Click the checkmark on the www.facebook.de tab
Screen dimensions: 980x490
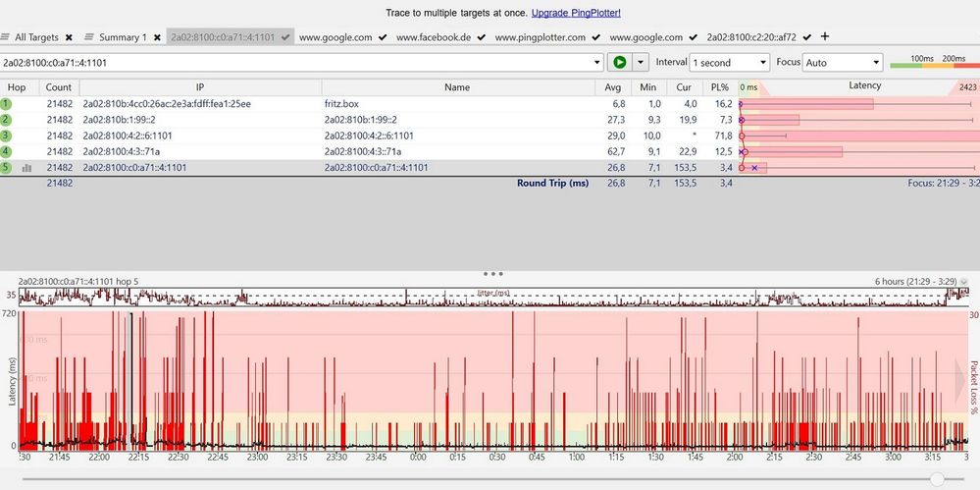tap(481, 37)
